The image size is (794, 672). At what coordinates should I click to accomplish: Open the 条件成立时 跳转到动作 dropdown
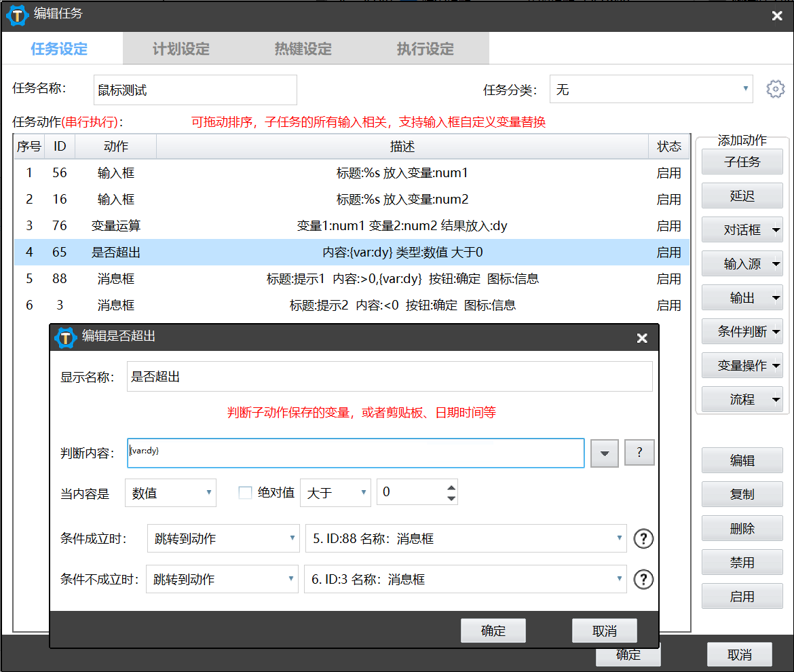coord(223,539)
